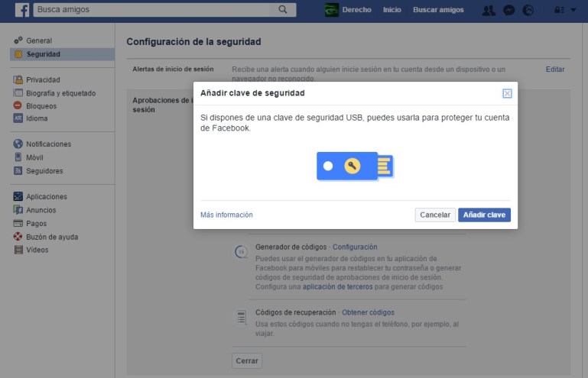Open the Pagos settings label

click(37, 223)
